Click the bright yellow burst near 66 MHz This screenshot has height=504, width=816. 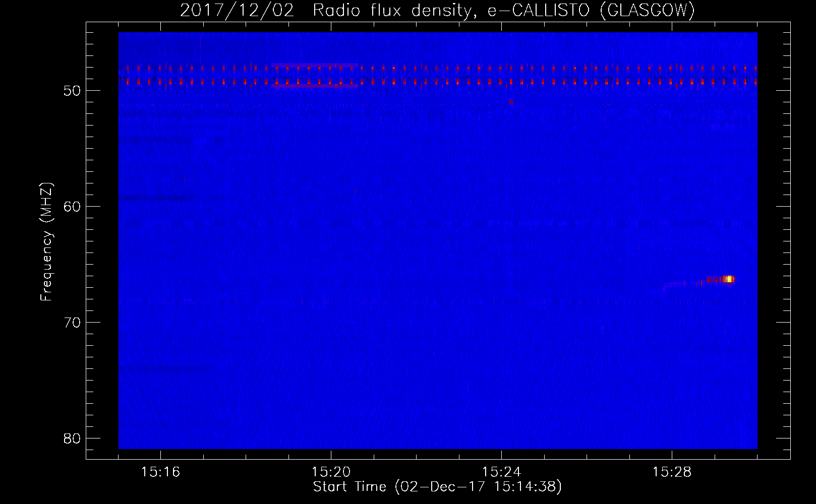(728, 279)
